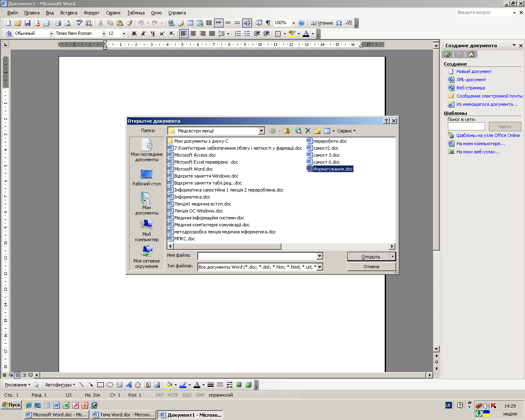Open Microsoft Word Help question mark icon
Viewport: 525px width, 420px height.
(301, 23)
